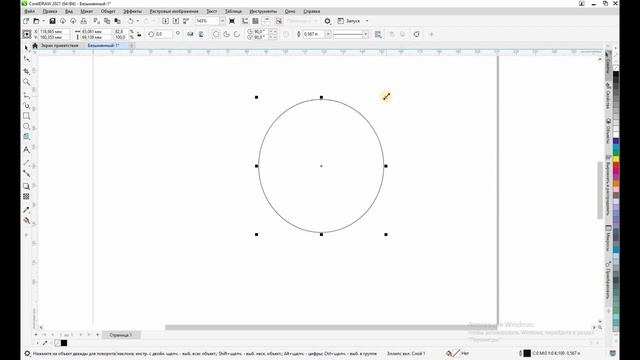Open the Wrap text icon in property bar
Image resolution: width=640 pixels, height=360 pixels.
point(378,34)
